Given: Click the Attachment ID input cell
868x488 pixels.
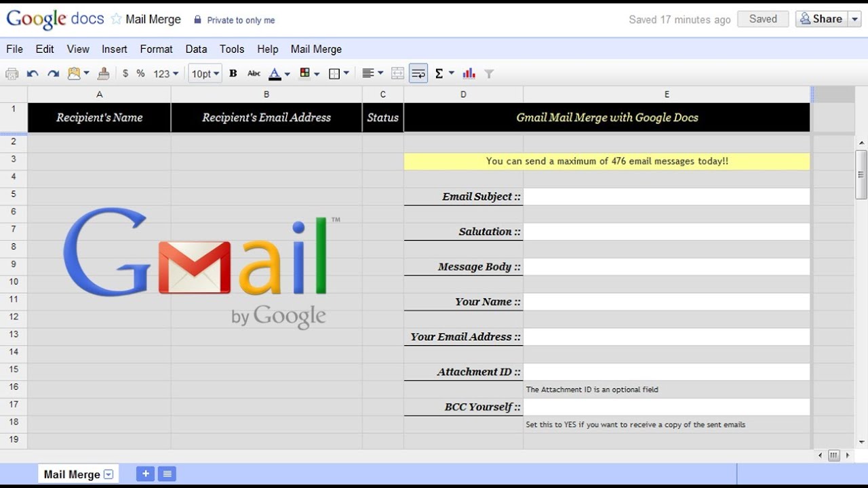Looking at the screenshot, I should [667, 371].
